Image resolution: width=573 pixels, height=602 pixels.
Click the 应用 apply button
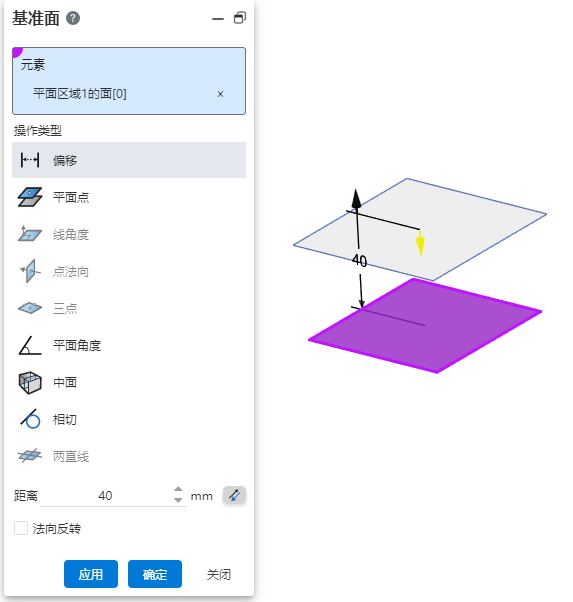(x=91, y=574)
